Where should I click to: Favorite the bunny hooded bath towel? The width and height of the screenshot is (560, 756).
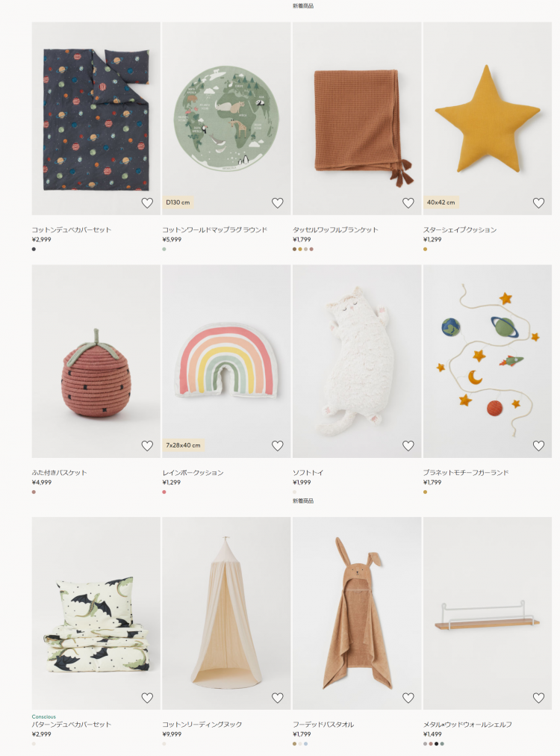pos(408,698)
